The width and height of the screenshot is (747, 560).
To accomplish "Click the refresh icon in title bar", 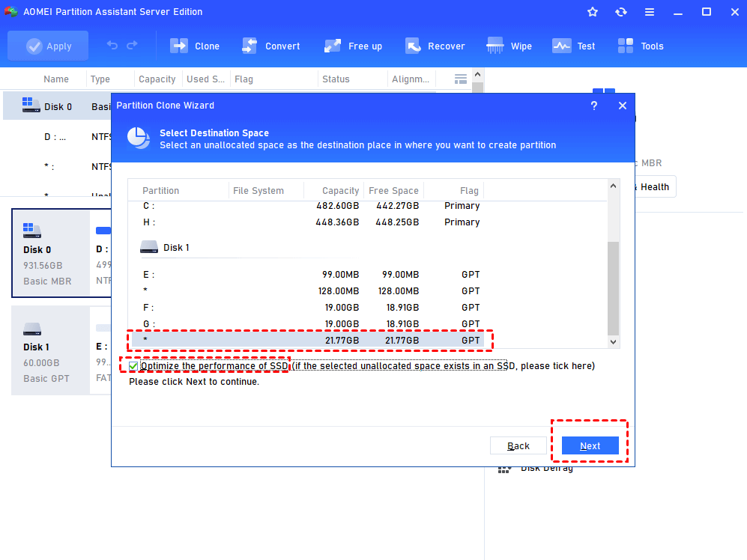I will [x=621, y=12].
